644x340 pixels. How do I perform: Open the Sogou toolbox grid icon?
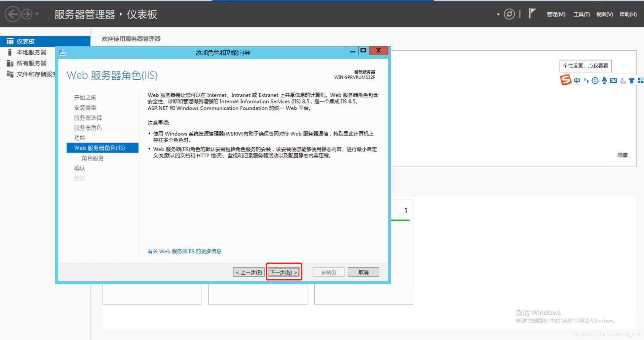[x=641, y=80]
